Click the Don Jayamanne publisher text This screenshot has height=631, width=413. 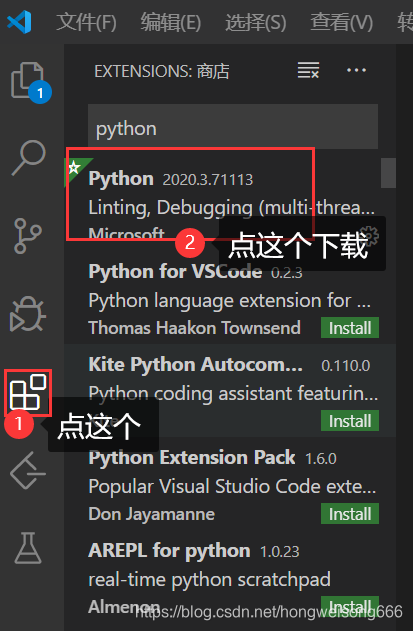tap(151, 514)
